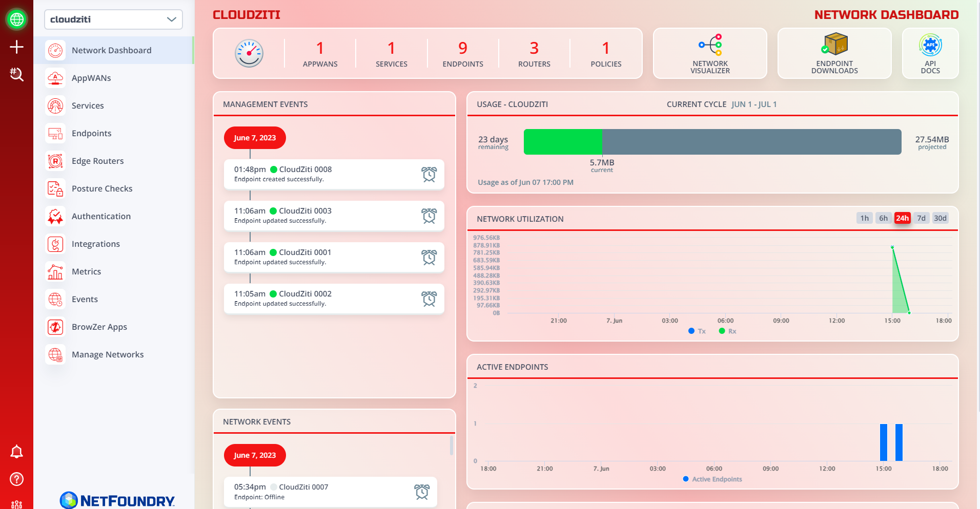Toggle the Rx series legend
Image resolution: width=980 pixels, height=509 pixels.
coord(728,331)
